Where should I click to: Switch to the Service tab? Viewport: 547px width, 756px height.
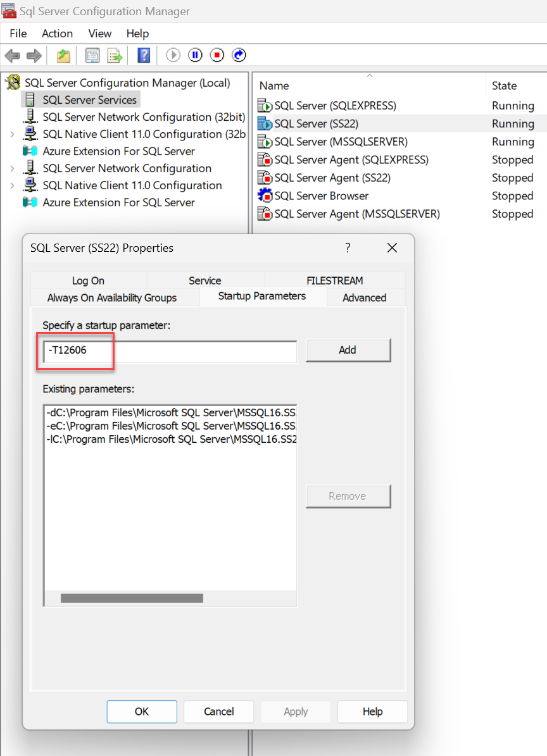click(x=205, y=281)
